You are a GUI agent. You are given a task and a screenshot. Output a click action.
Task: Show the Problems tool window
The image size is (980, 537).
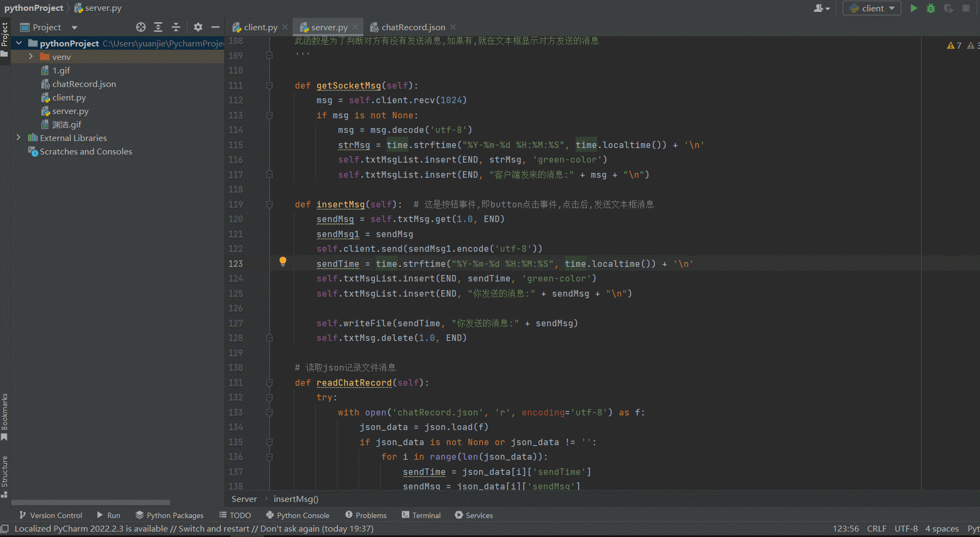tap(366, 515)
